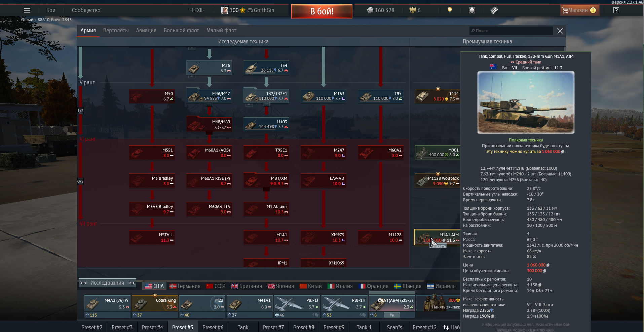The image size is (644, 332).
Task: Switch to the Вертолёты tab
Action: tap(116, 30)
